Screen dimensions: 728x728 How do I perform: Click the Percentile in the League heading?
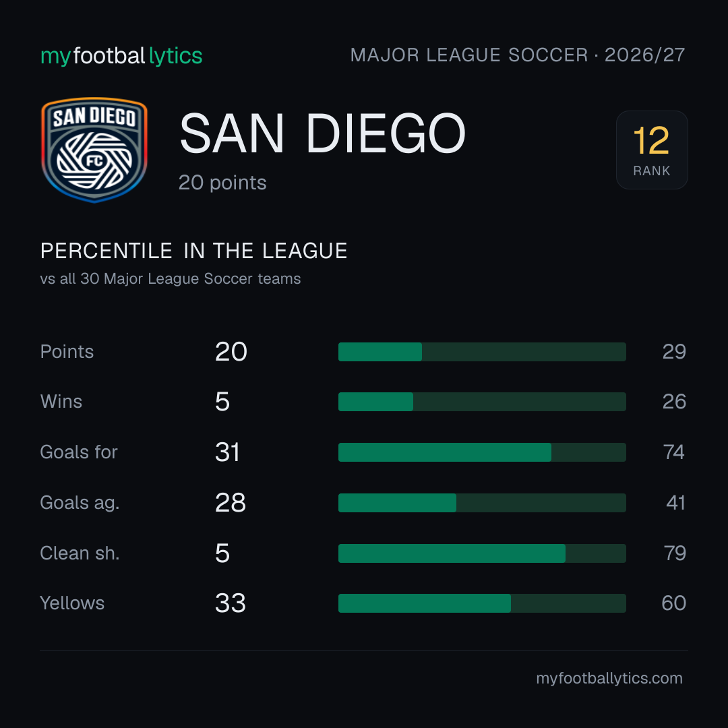193,251
